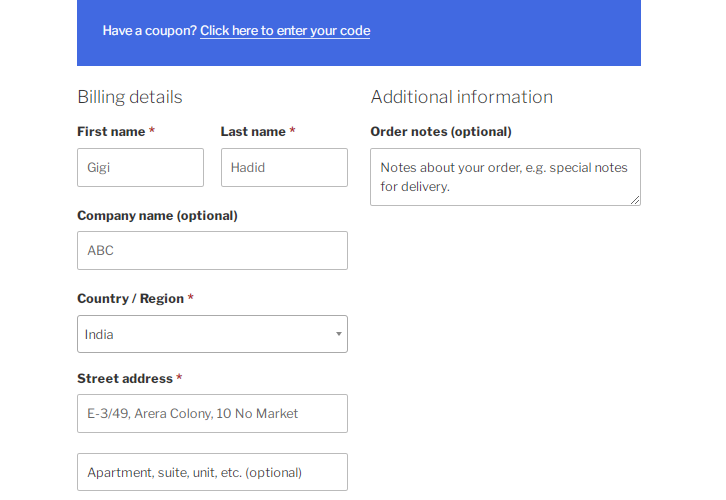The image size is (726, 500).
Task: Click into the Last name field
Action: [284, 168]
